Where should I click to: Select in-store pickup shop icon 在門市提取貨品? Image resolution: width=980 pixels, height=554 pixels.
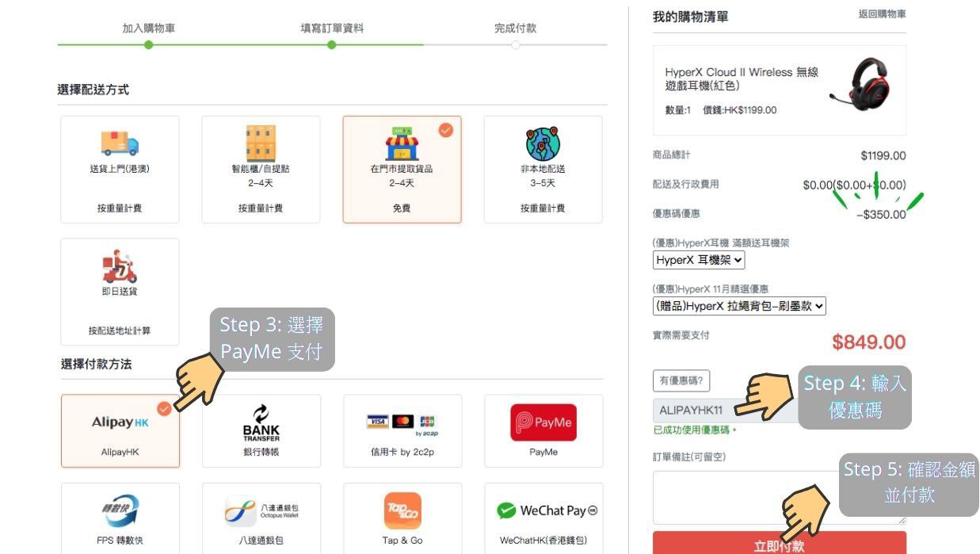click(402, 143)
